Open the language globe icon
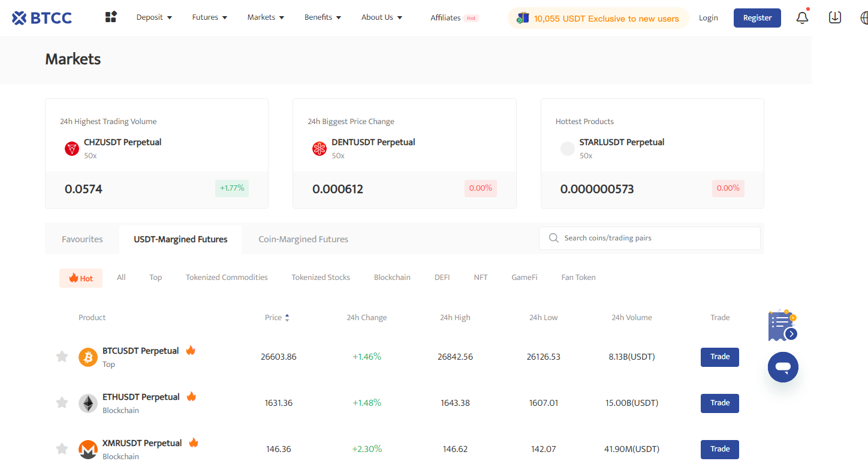The image size is (868, 467). (x=864, y=18)
